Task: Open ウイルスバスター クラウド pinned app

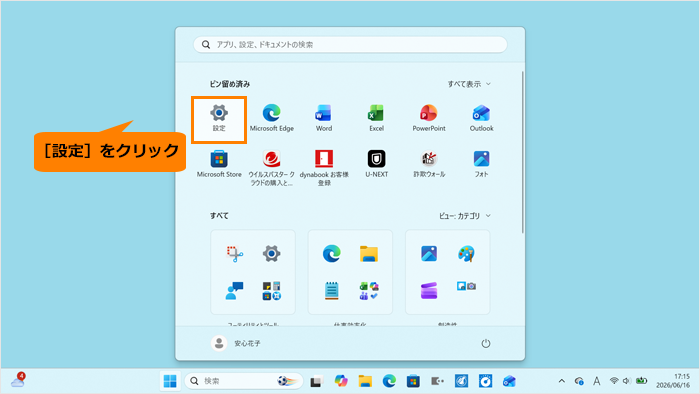Action: [271, 168]
